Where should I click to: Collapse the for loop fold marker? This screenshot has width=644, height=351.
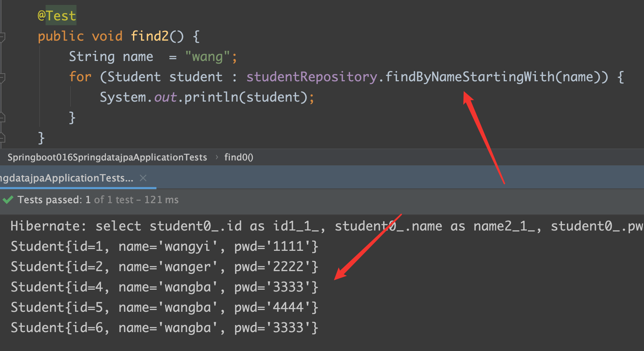pyautogui.click(x=2, y=77)
